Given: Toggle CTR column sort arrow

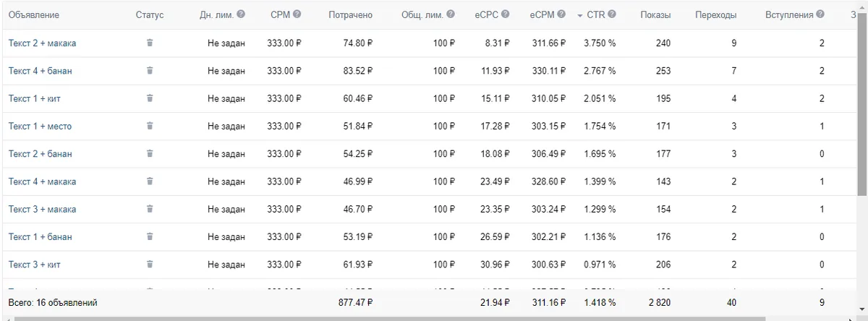Looking at the screenshot, I should click(x=580, y=15).
